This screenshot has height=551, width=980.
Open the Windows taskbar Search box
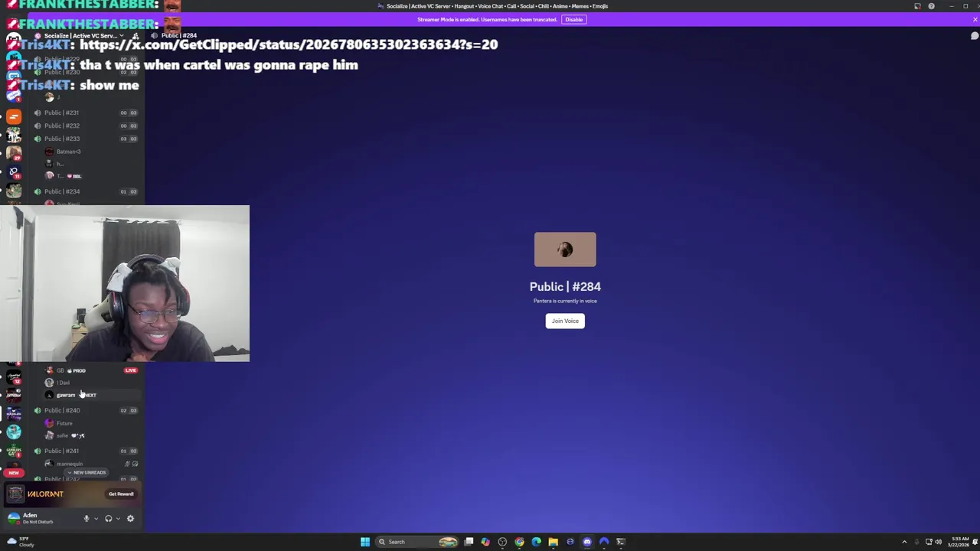click(418, 542)
